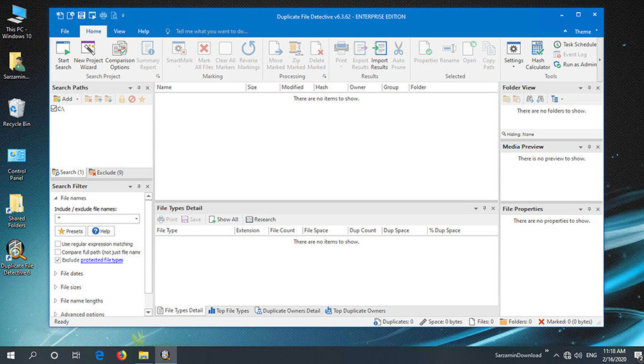Click the Help button in Search Filter
The image size is (644, 364).
(x=101, y=231)
